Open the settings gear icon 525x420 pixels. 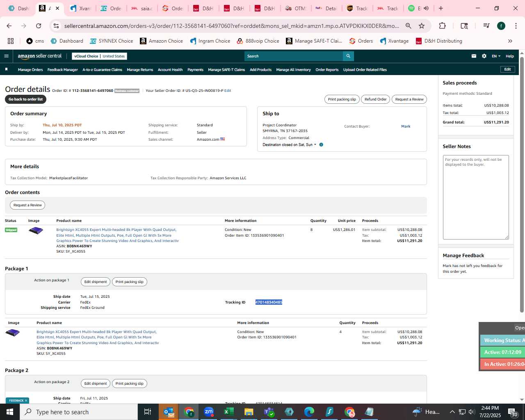[x=484, y=56]
